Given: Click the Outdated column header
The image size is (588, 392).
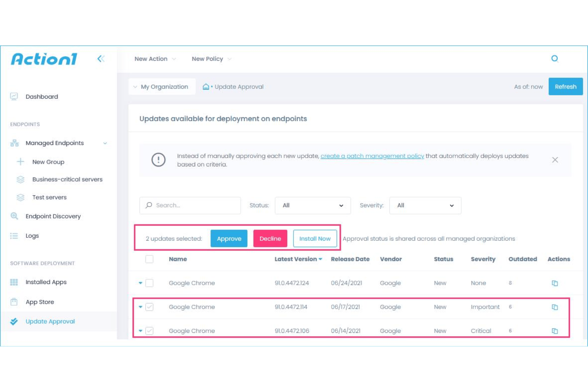Looking at the screenshot, I should 523,259.
